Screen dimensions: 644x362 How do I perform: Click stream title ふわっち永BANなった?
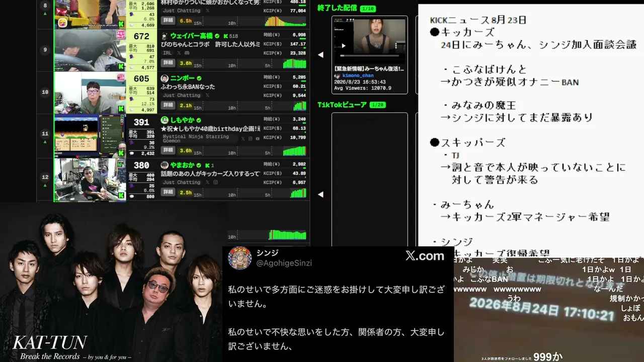[x=187, y=87]
